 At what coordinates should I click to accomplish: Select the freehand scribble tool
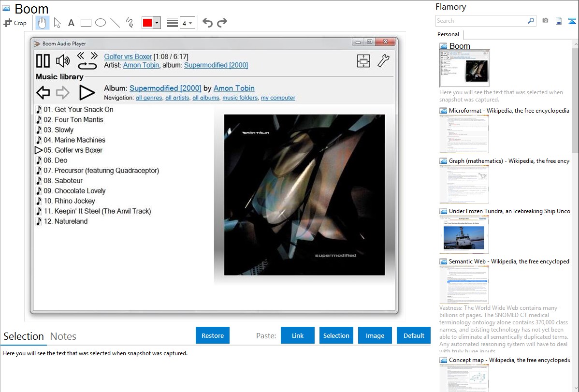pos(130,23)
